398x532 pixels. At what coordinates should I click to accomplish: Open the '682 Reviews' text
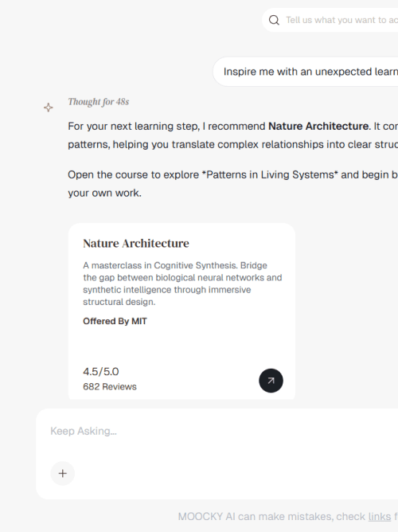[110, 387]
